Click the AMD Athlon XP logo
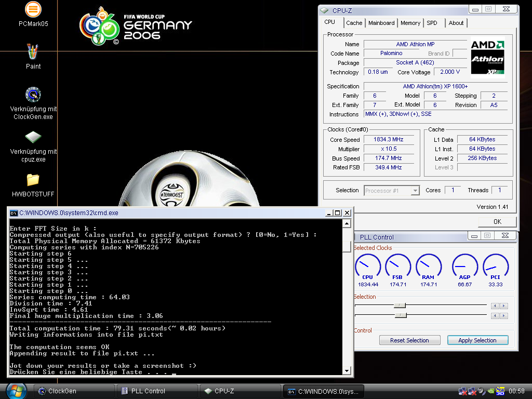 [x=487, y=57]
